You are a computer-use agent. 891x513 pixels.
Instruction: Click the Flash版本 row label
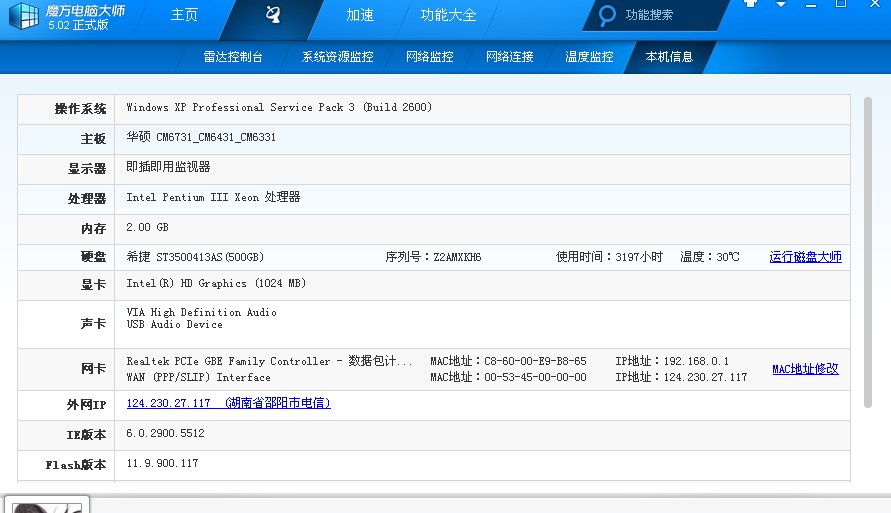tap(76, 465)
